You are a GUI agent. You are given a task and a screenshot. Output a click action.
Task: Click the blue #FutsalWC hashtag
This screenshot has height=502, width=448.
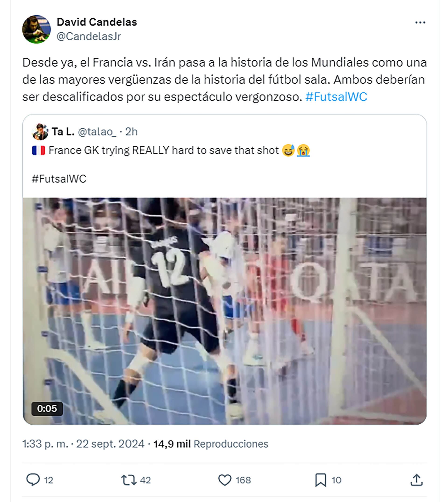pyautogui.click(x=336, y=97)
